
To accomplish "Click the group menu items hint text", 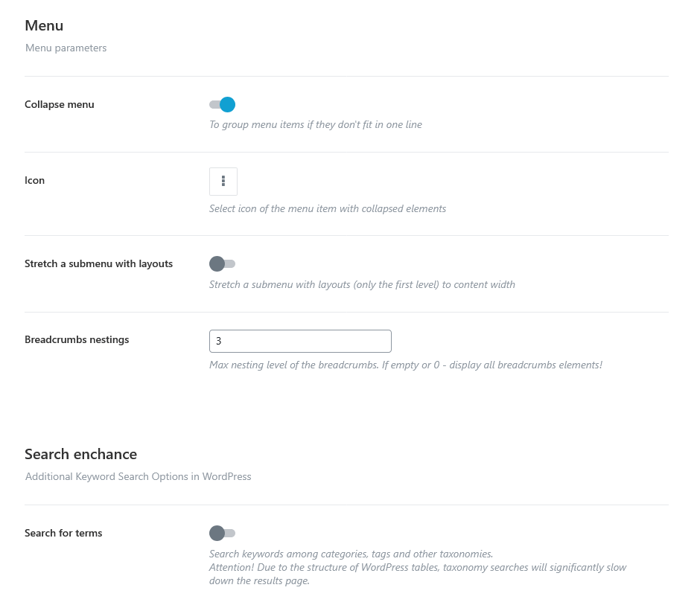I will (316, 124).
